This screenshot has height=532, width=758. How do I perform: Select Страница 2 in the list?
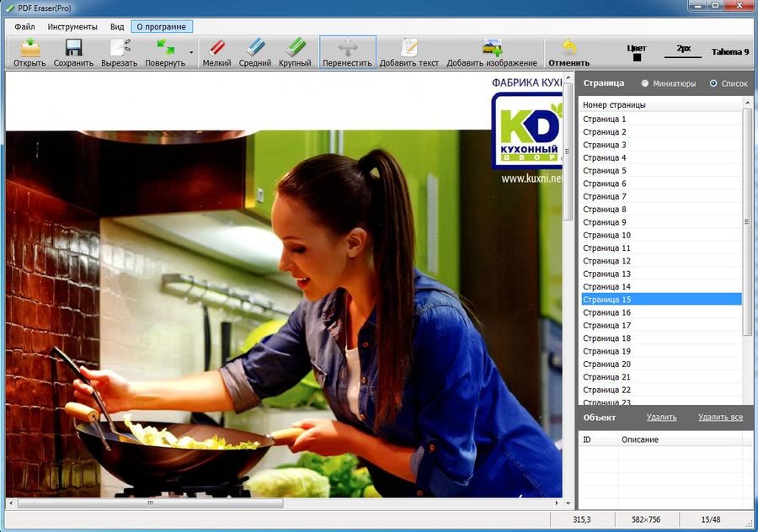[x=660, y=132]
